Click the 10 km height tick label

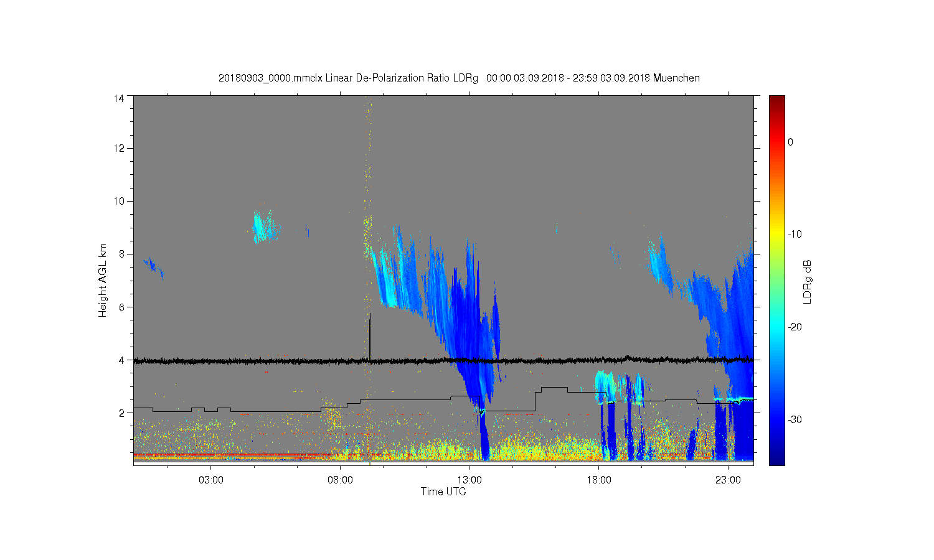point(119,201)
